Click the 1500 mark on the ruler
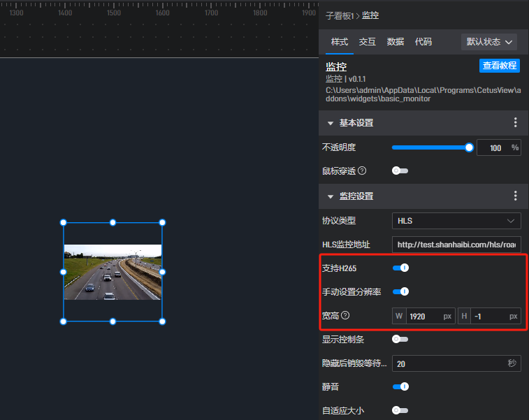This screenshot has height=420, width=529. (x=114, y=13)
